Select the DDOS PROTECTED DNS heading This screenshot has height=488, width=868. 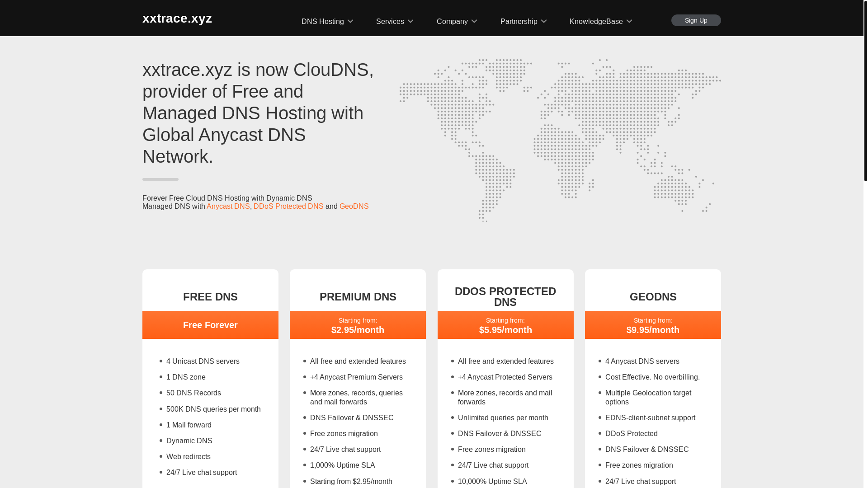coord(505,297)
